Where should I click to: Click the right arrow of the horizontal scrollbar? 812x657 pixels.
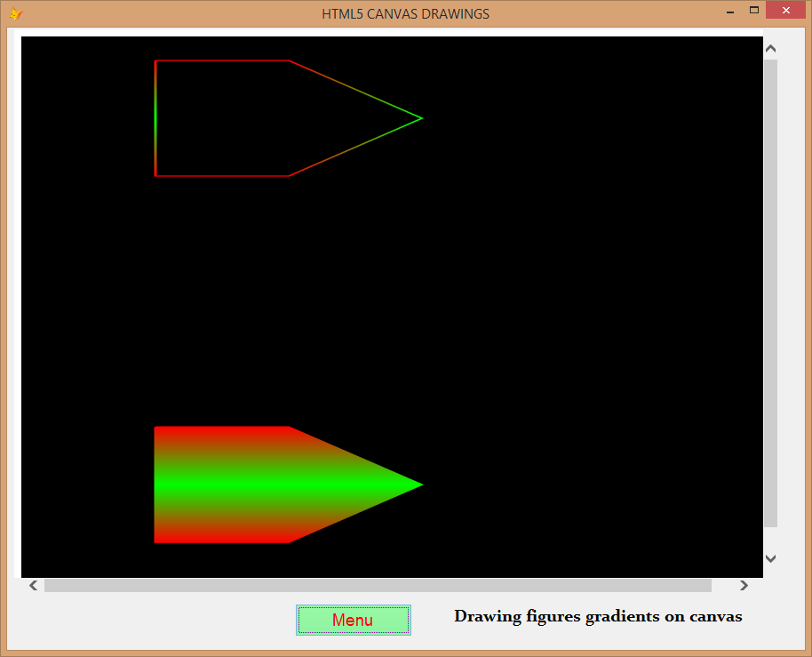[744, 585]
